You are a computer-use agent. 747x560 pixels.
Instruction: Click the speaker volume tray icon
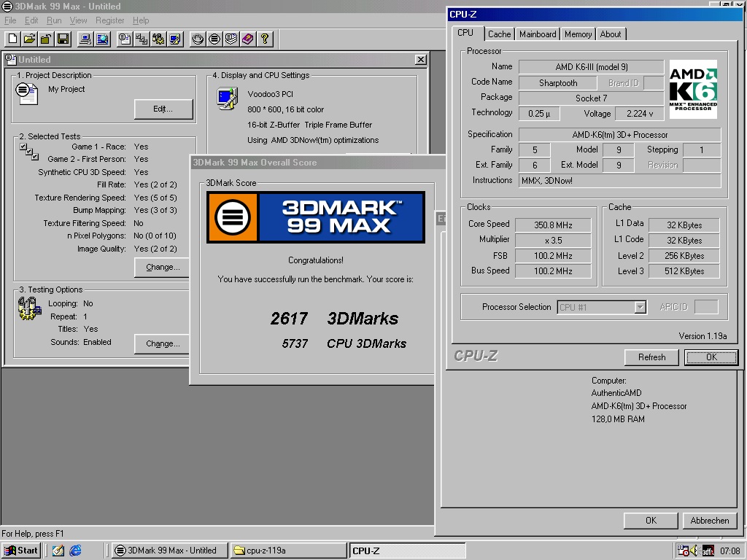694,551
